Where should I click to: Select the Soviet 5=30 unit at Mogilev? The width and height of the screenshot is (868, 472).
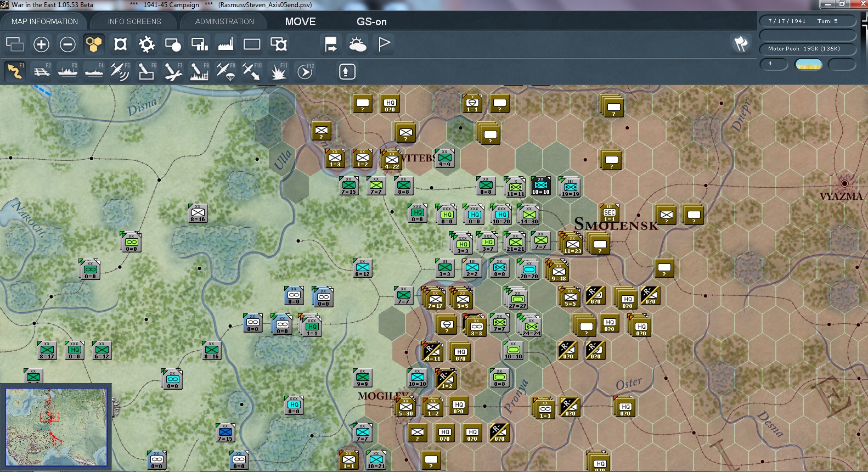coord(405,407)
